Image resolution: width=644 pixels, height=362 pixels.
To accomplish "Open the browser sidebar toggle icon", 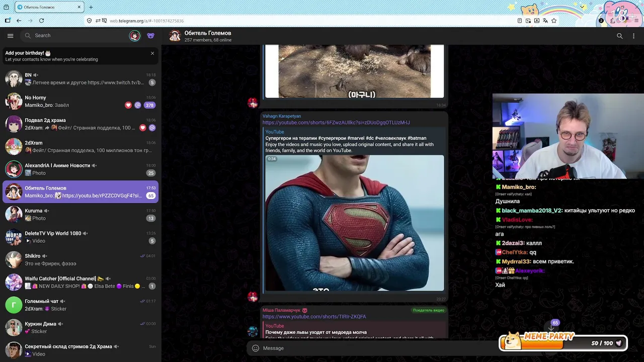I will [8, 21].
